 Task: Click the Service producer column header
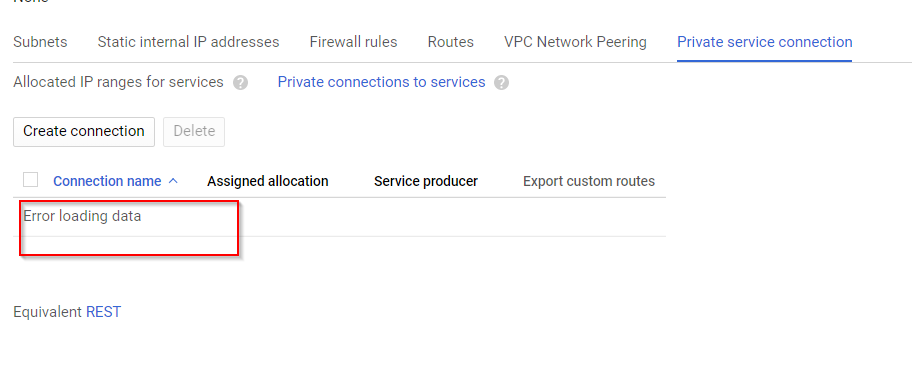click(426, 181)
